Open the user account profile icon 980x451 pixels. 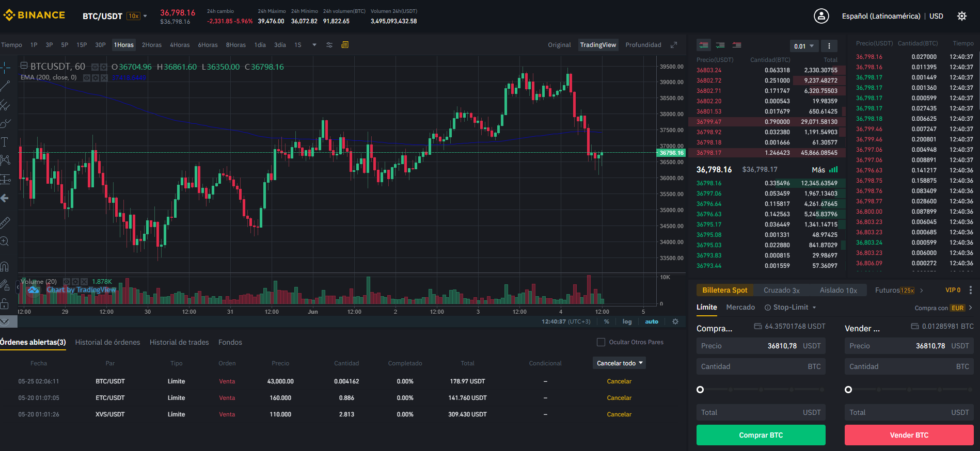coord(821,16)
